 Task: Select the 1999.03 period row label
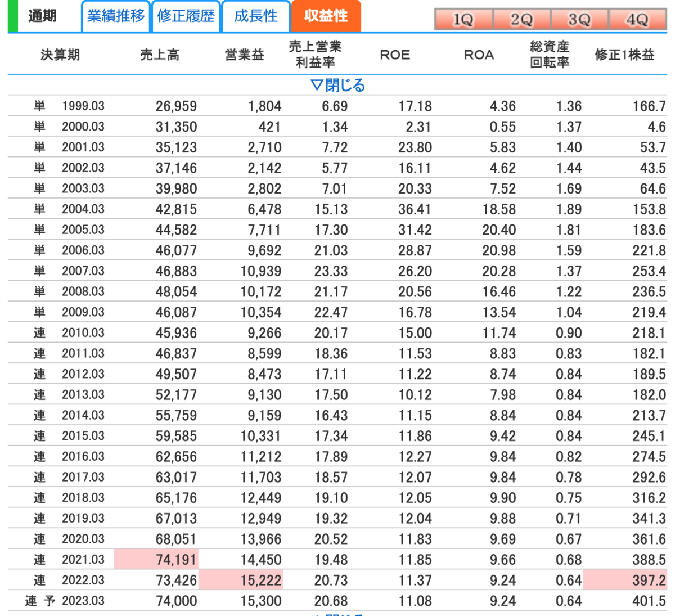(x=83, y=106)
